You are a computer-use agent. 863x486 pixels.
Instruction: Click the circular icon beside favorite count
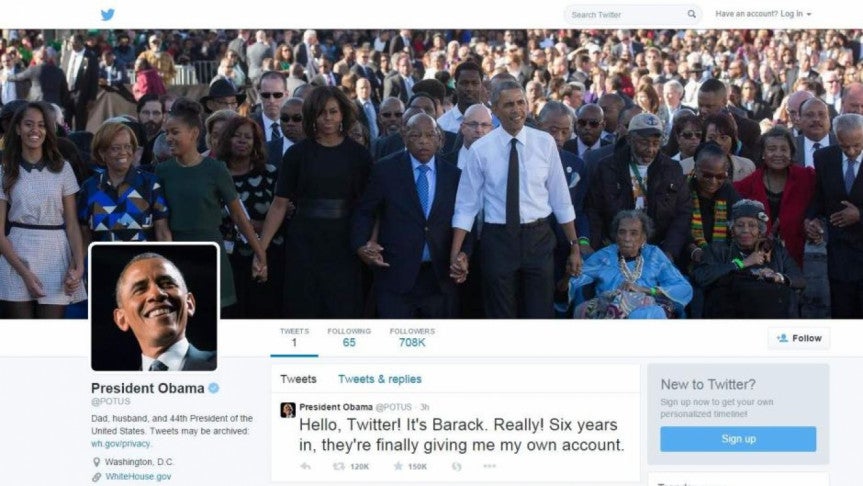tap(456, 466)
